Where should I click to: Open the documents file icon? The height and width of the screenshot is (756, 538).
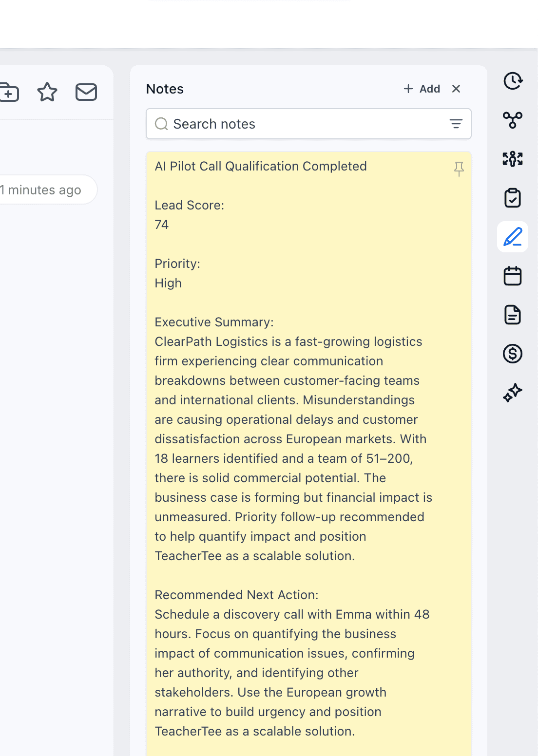click(513, 315)
